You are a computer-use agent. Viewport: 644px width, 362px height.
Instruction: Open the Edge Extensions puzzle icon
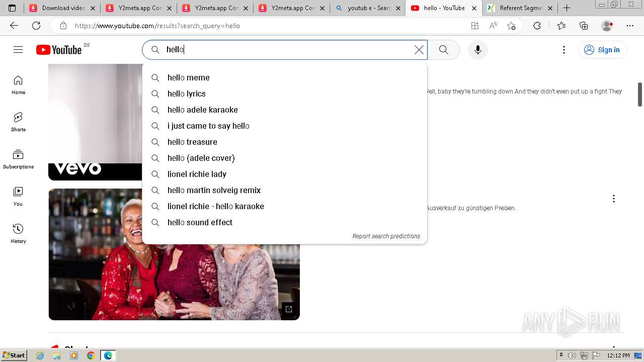(x=537, y=26)
